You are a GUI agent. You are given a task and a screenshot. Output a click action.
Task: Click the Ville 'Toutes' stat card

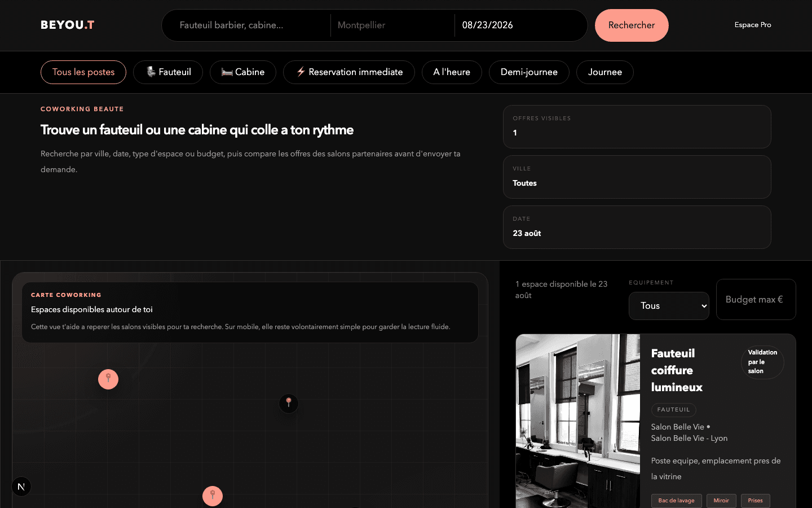pos(637,177)
